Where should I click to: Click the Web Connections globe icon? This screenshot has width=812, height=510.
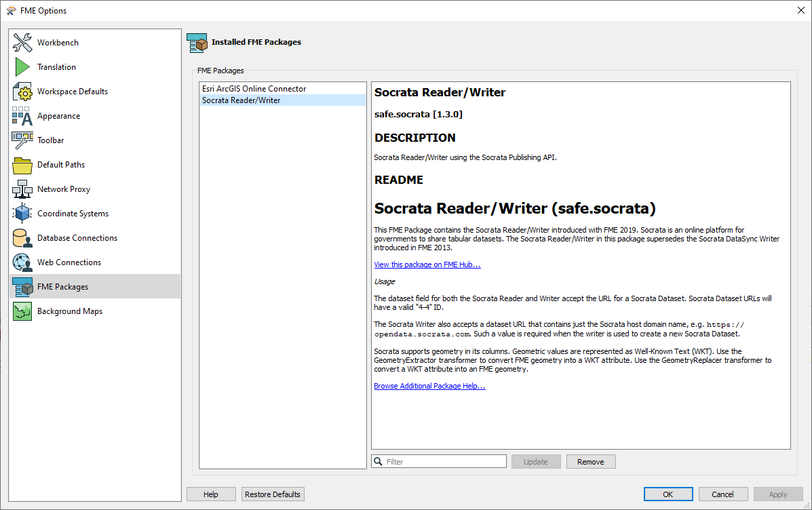pos(22,262)
